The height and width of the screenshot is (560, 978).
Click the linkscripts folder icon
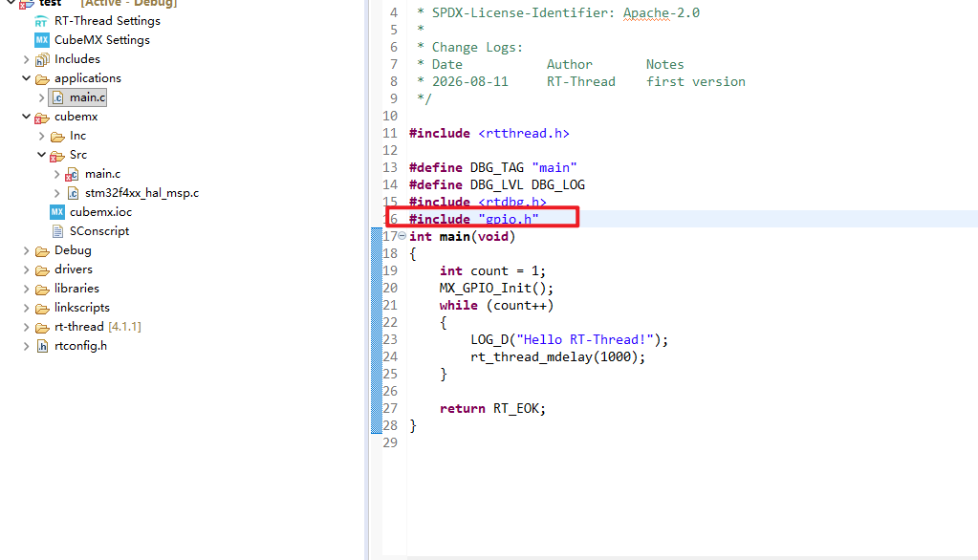[x=42, y=309]
